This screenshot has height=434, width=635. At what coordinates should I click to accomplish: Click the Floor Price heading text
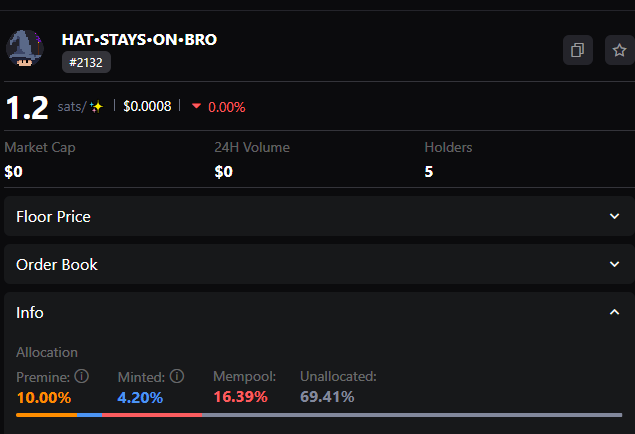click(x=53, y=217)
